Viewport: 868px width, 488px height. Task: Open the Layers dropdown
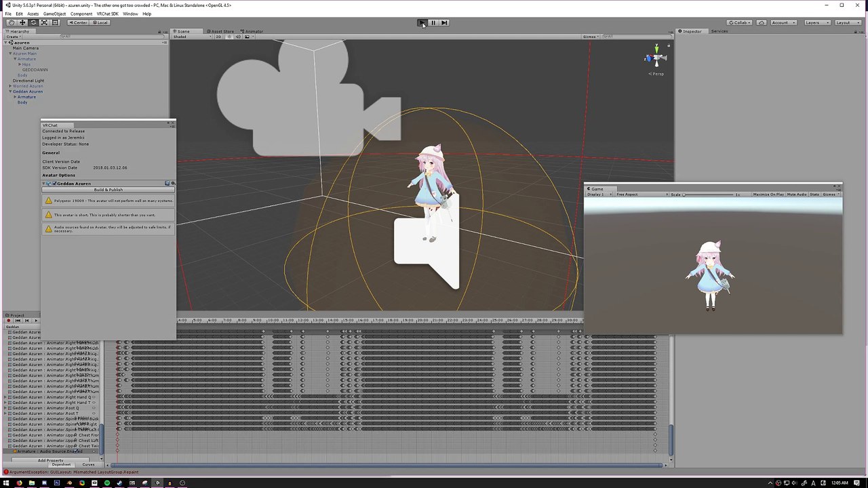(x=816, y=22)
